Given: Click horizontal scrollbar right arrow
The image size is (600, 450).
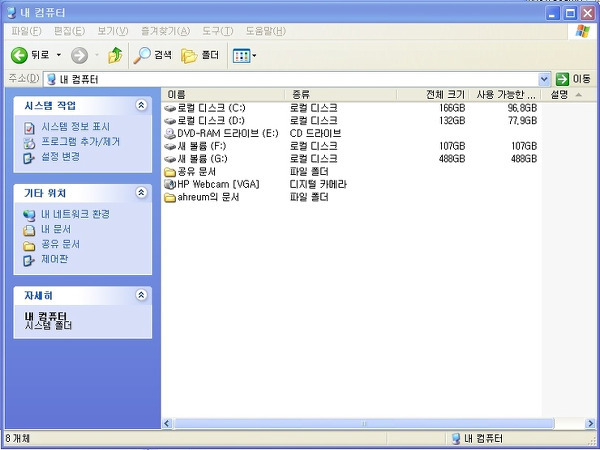Looking at the screenshot, I should [x=590, y=423].
